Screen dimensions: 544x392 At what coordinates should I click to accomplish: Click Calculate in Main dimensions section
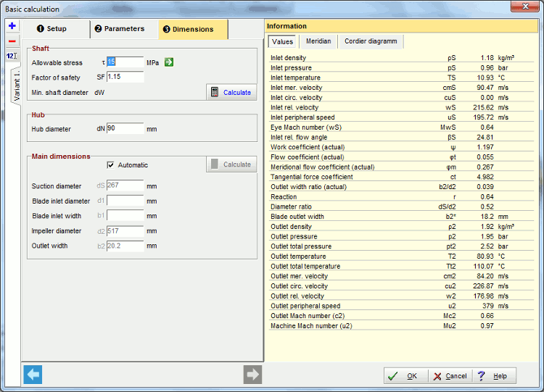point(231,164)
